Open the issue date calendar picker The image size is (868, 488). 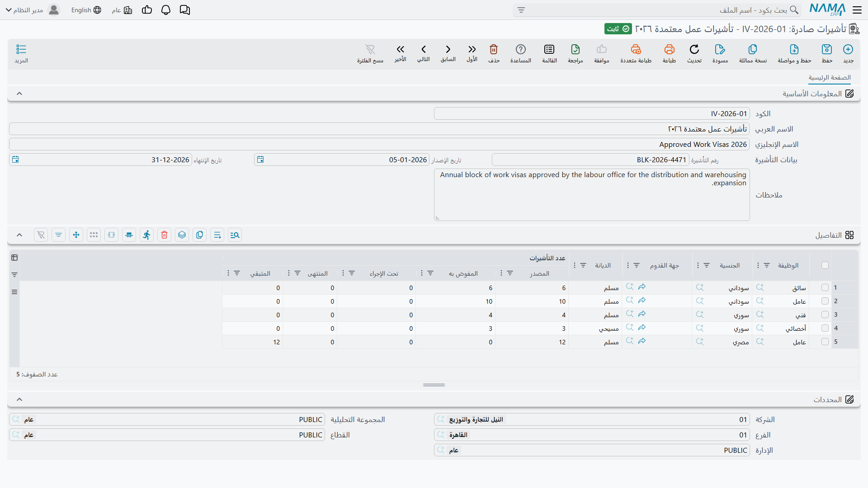point(260,160)
